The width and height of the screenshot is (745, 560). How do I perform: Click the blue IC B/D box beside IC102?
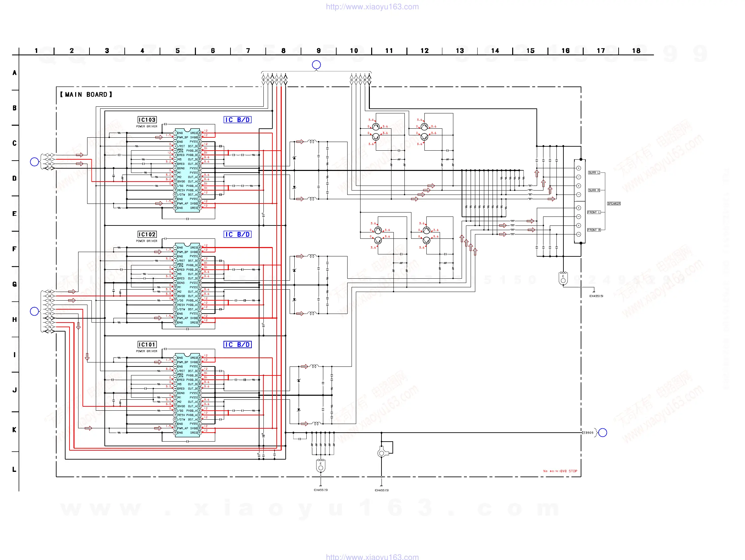coord(237,234)
